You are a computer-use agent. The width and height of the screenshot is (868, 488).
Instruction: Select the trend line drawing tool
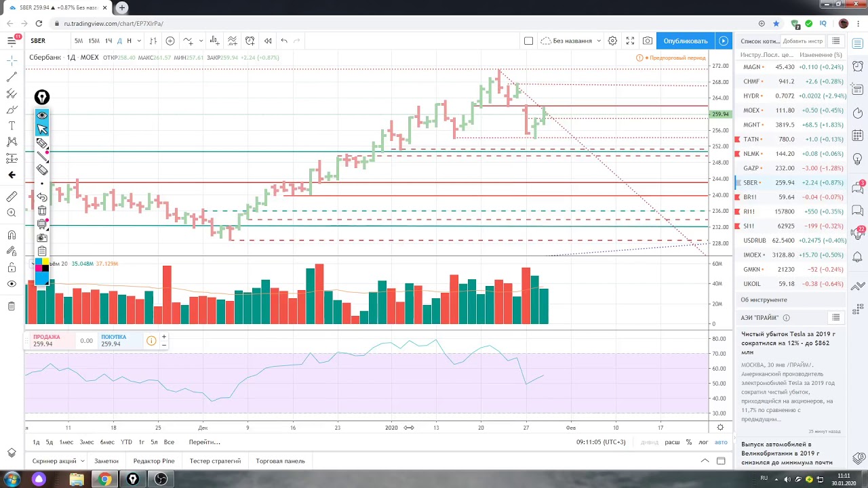click(12, 77)
